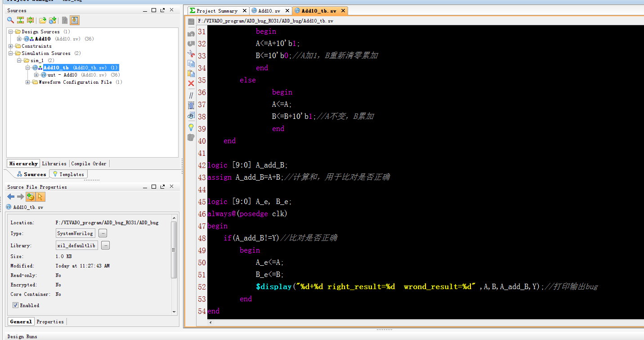Click the Undo icon in editor sidebar
The width and height of the screenshot is (644, 340).
point(191,34)
